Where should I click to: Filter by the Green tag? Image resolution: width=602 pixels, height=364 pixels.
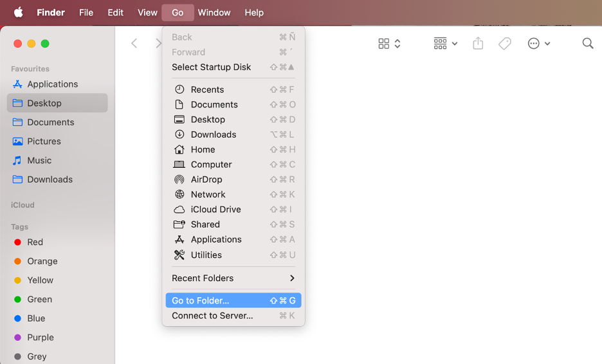[x=57, y=299]
